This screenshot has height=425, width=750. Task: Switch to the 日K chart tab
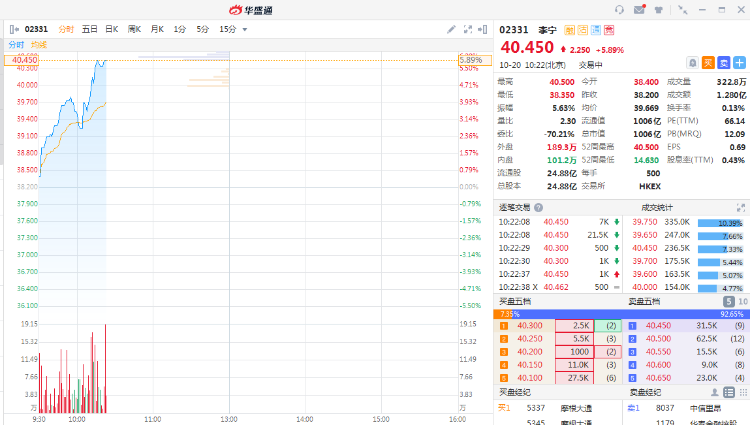tap(112, 29)
